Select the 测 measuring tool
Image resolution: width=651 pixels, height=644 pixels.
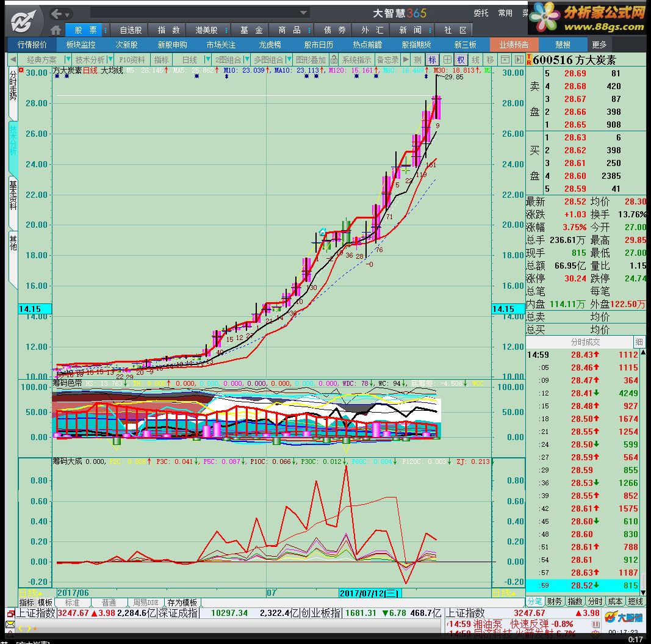pyautogui.click(x=418, y=60)
